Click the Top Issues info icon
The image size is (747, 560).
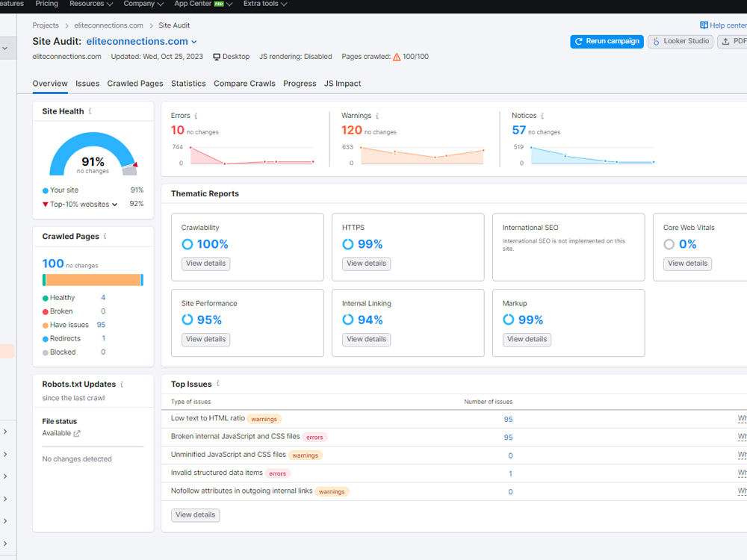pos(217,383)
